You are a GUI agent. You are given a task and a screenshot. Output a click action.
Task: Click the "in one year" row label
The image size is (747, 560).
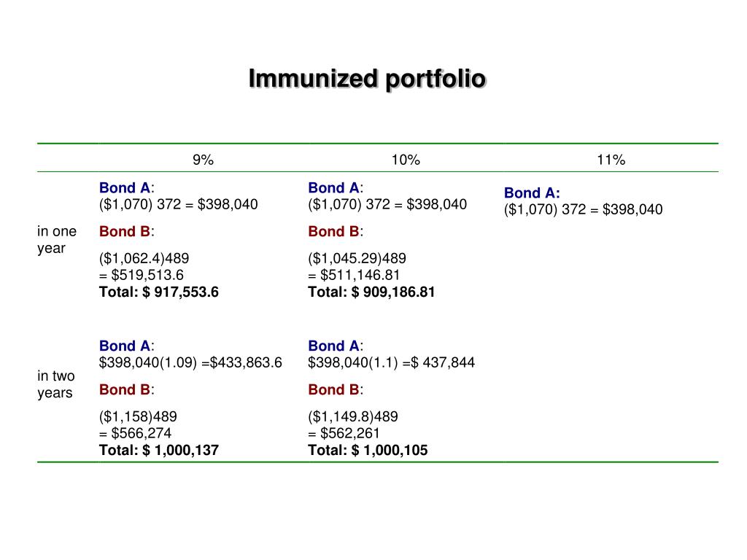point(56,240)
